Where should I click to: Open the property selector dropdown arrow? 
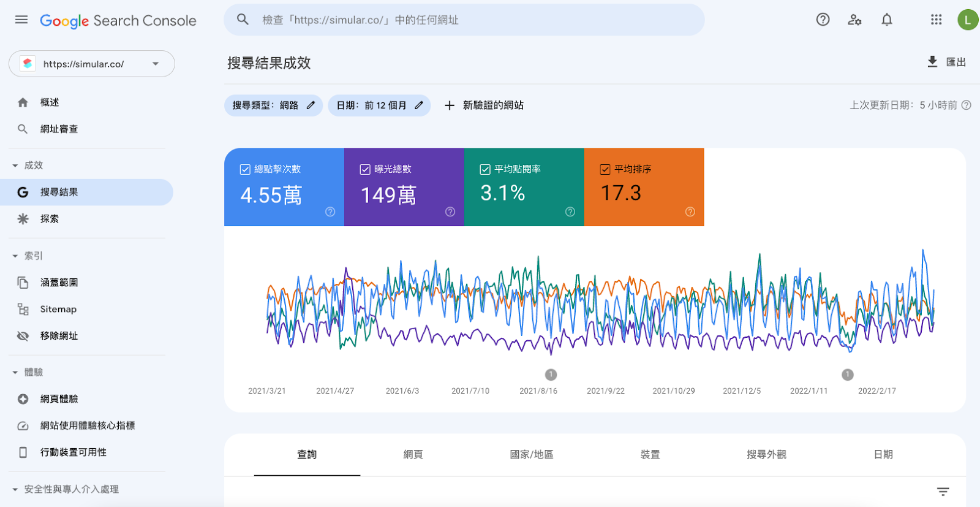click(156, 64)
